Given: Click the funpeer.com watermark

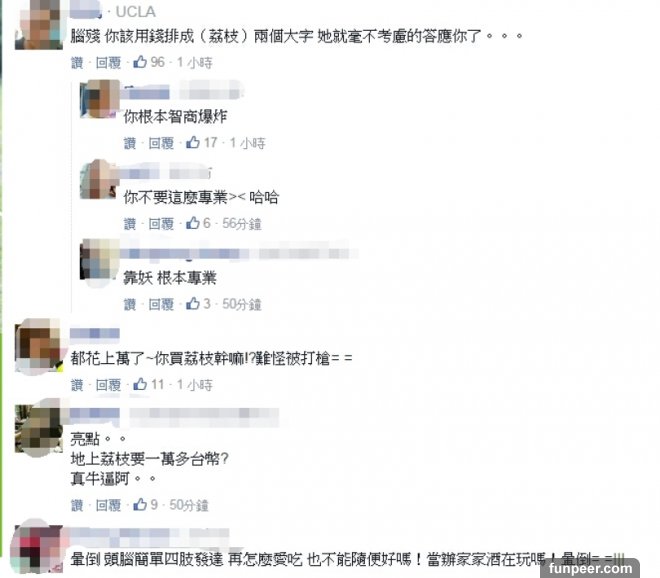Looking at the screenshot, I should point(590,569).
